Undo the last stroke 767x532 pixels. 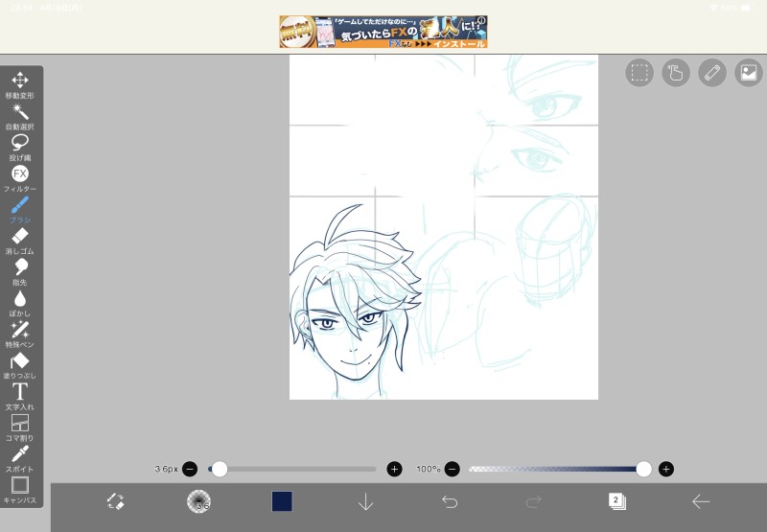point(450,501)
